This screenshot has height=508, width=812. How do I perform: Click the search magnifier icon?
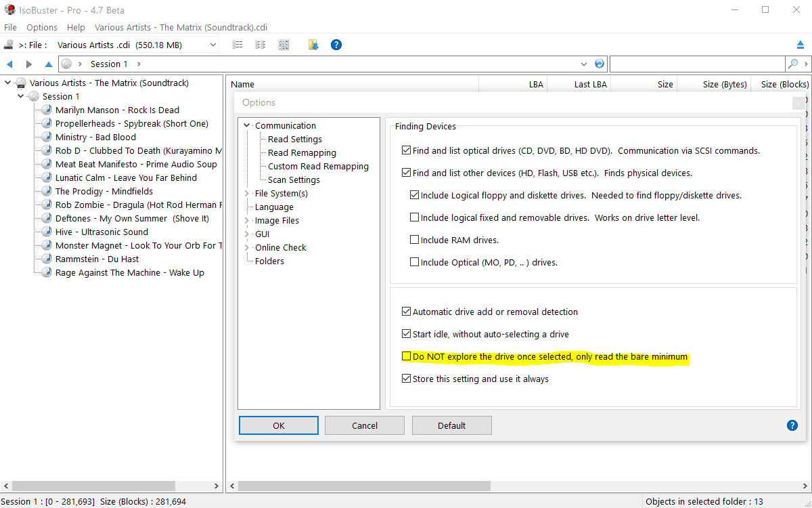(793, 64)
